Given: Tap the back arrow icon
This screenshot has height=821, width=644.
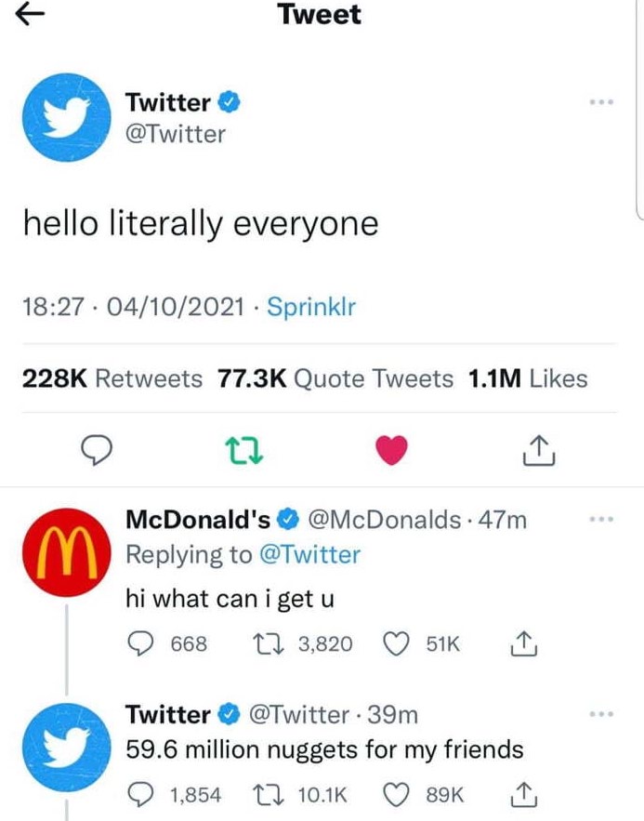Looking at the screenshot, I should [32, 16].
